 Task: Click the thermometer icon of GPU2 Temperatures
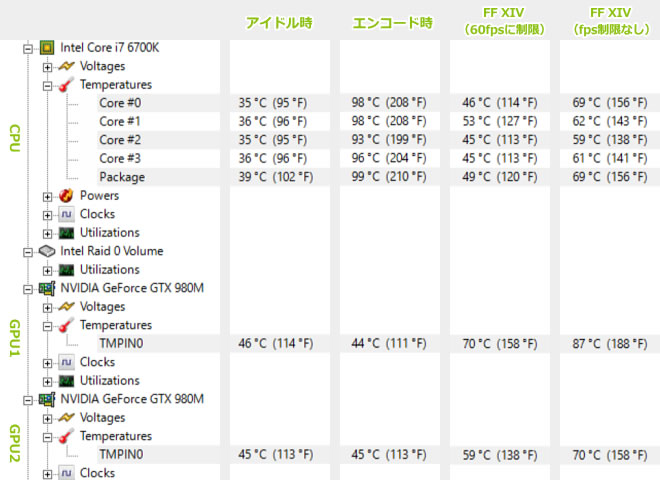tap(66, 436)
